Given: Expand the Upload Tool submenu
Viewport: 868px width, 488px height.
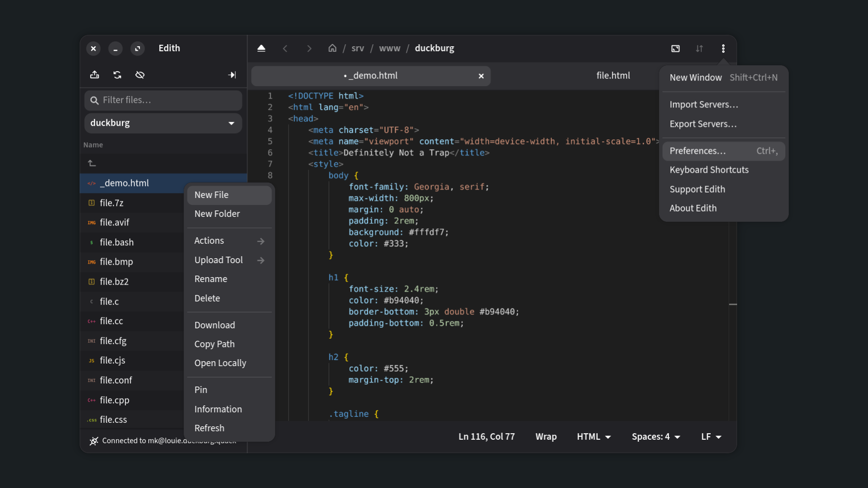Looking at the screenshot, I should coord(229,260).
